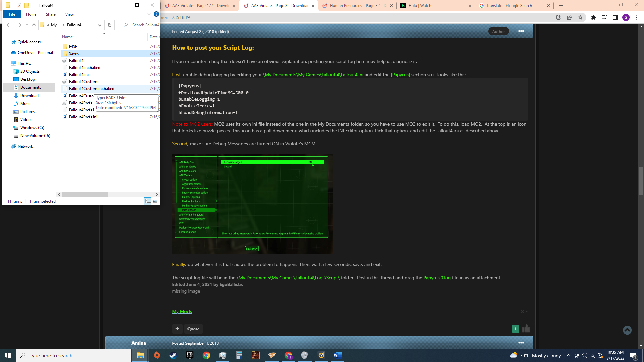Open a new Chrome tab

tap(561, 6)
